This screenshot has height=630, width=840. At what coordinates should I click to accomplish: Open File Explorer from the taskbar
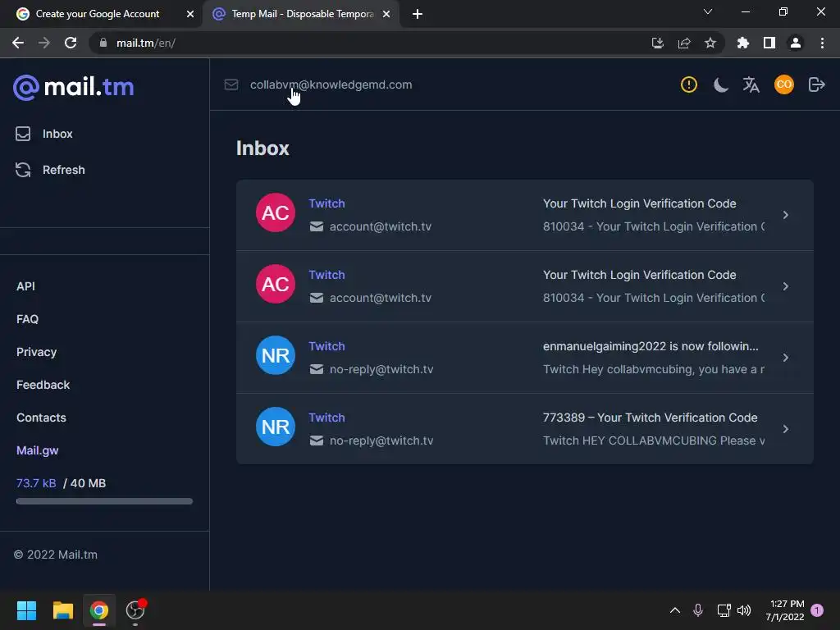pos(62,610)
